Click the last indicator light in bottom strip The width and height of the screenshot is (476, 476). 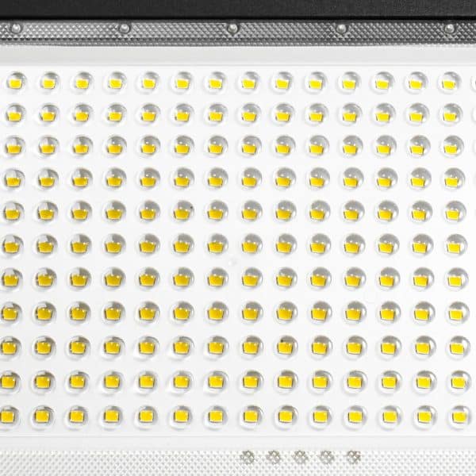[353, 457]
